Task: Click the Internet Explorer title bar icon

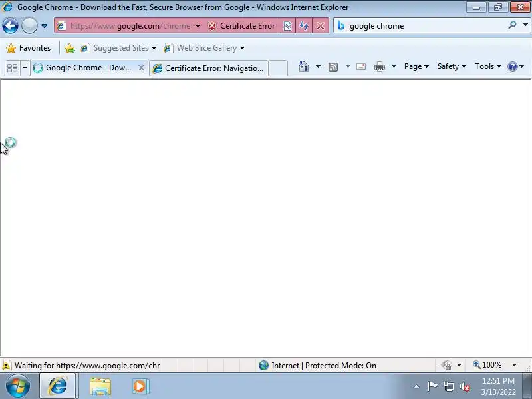Action: 7,7
